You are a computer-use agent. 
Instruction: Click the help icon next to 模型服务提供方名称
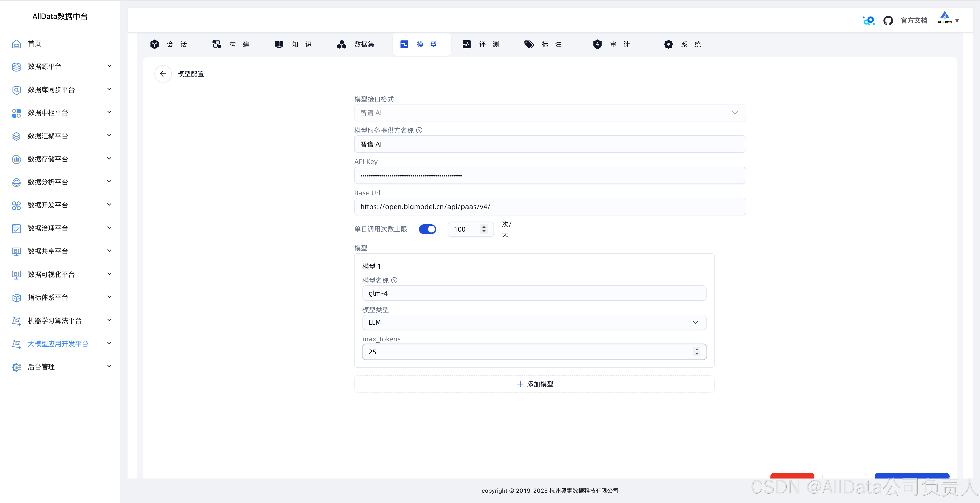coord(419,130)
